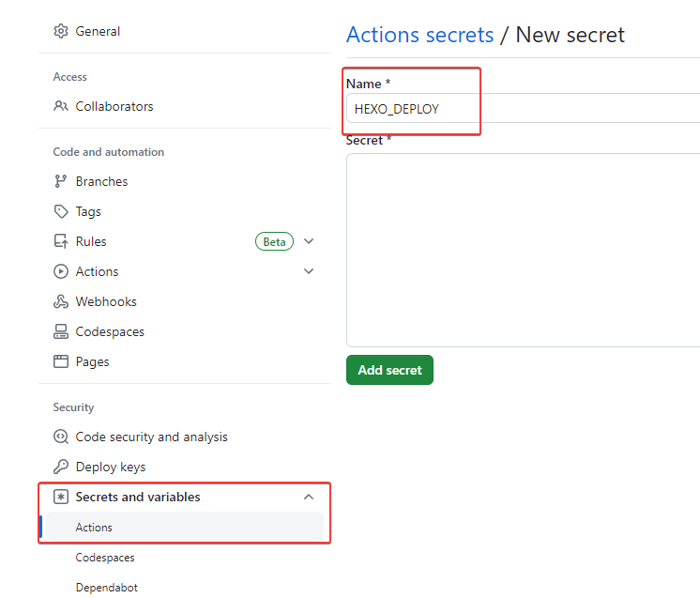The width and height of the screenshot is (700, 598).
Task: Click the Codespaces icon in Code and automation
Action: click(x=61, y=331)
